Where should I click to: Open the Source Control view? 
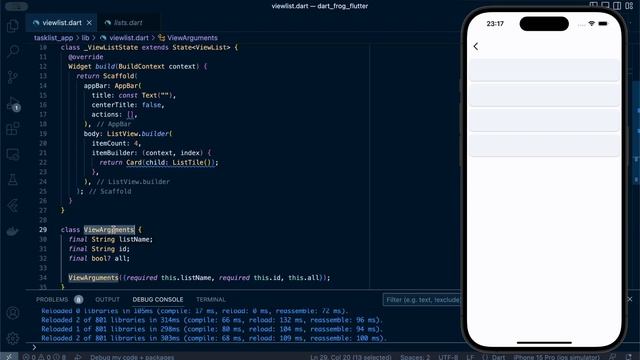13,77
